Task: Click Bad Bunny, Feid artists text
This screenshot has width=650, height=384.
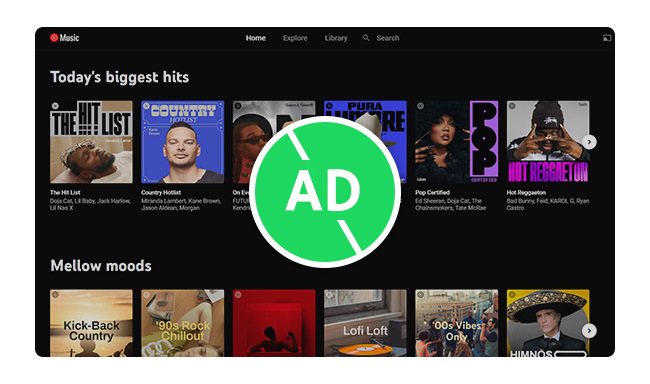Action: click(x=548, y=204)
